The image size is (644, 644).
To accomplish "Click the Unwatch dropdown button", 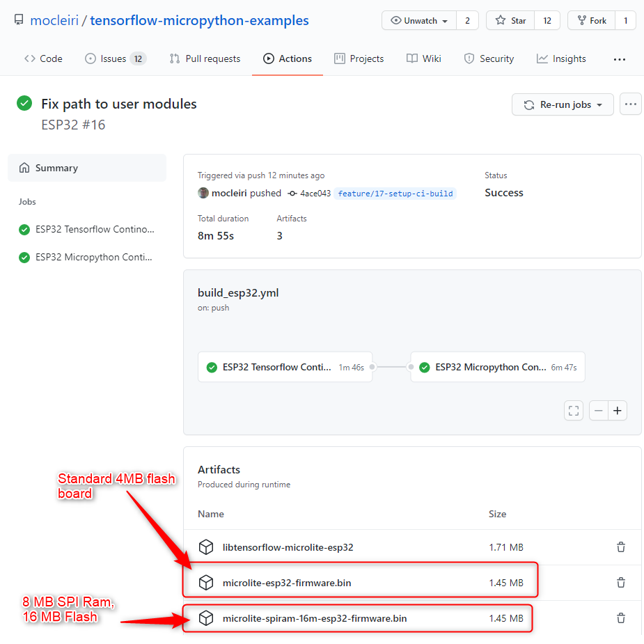I will [x=419, y=20].
